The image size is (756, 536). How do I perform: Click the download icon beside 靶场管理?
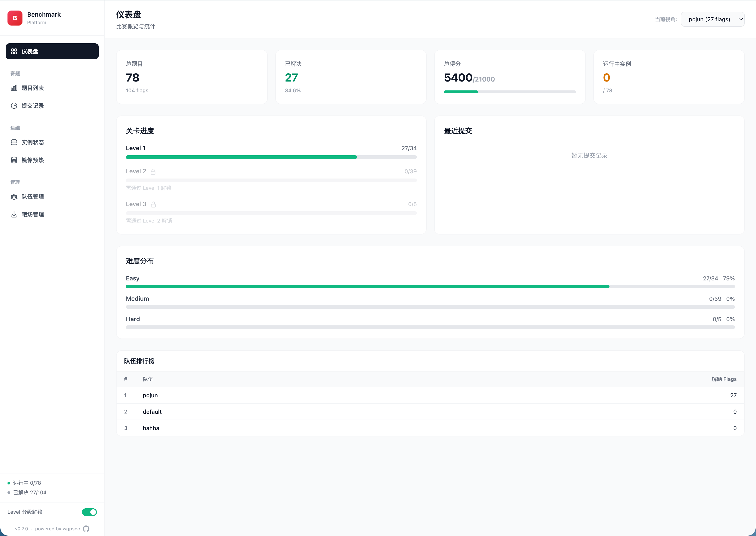14,215
